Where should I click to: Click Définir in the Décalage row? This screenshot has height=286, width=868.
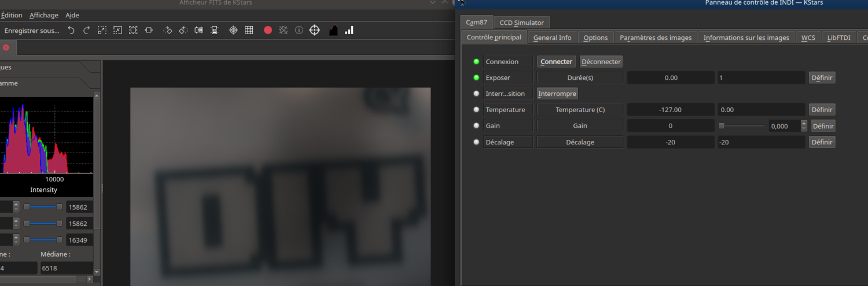click(822, 142)
